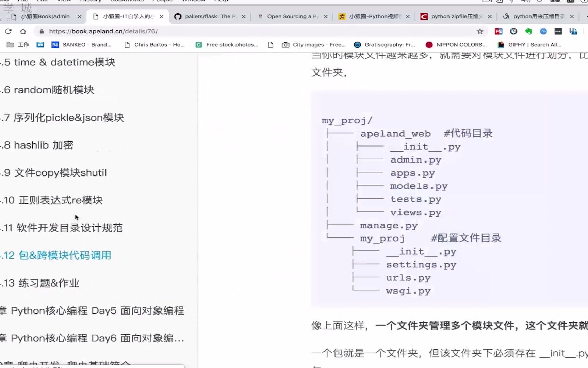
Task: Click models.py in the code block
Action: click(419, 186)
